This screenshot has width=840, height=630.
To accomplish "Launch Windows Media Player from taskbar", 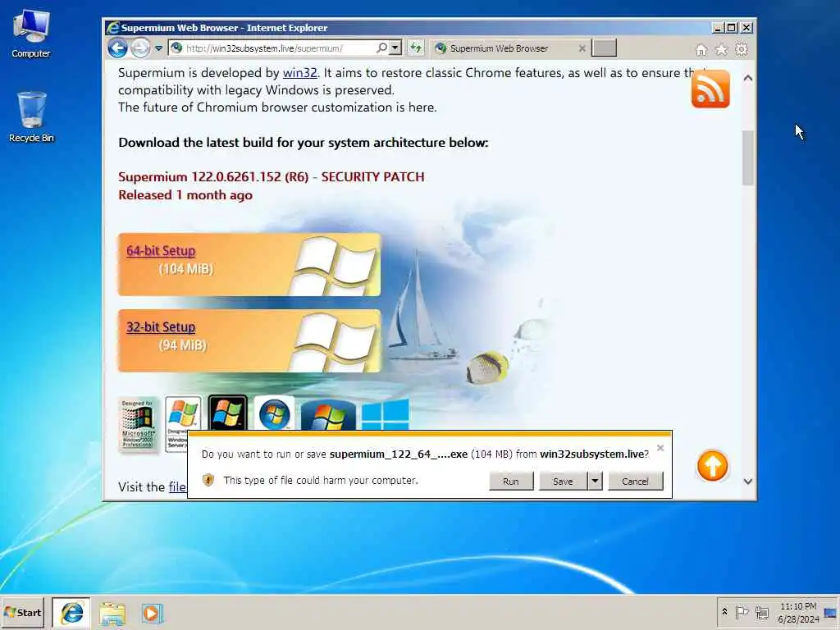I will [x=152, y=614].
